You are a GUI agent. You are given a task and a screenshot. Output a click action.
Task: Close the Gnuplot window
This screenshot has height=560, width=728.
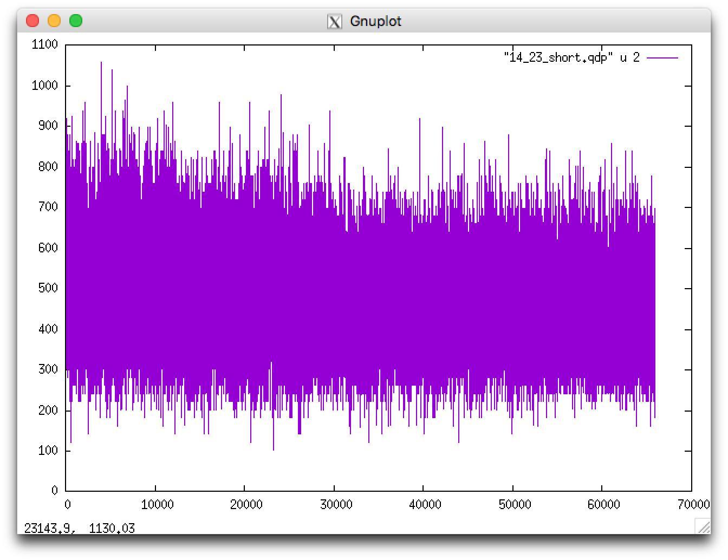(32, 20)
